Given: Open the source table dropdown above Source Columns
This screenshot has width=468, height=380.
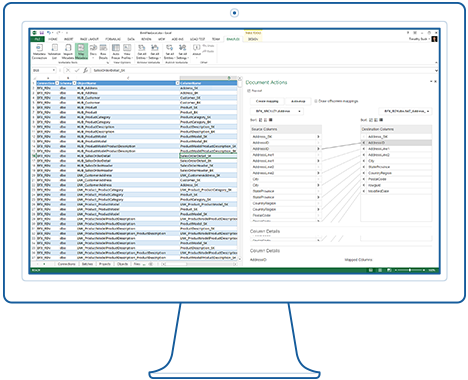Looking at the screenshot, I should (277, 111).
